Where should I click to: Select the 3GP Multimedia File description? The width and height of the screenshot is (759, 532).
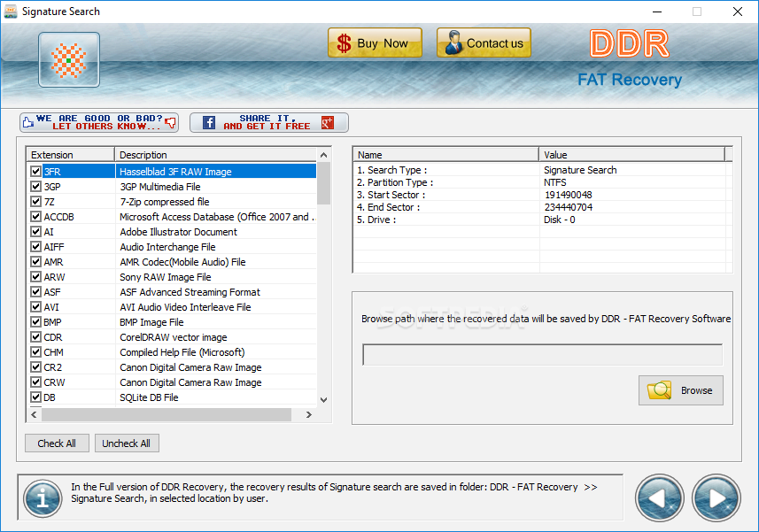(159, 186)
